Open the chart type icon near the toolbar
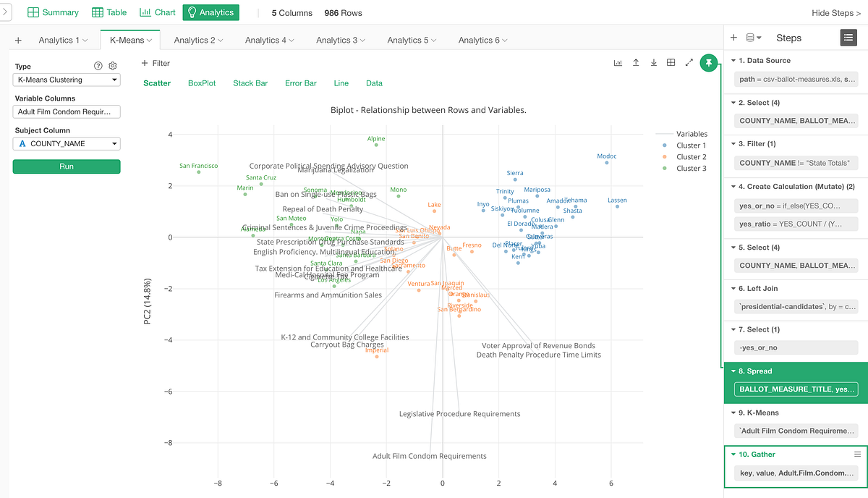The image size is (868, 498). [x=618, y=62]
